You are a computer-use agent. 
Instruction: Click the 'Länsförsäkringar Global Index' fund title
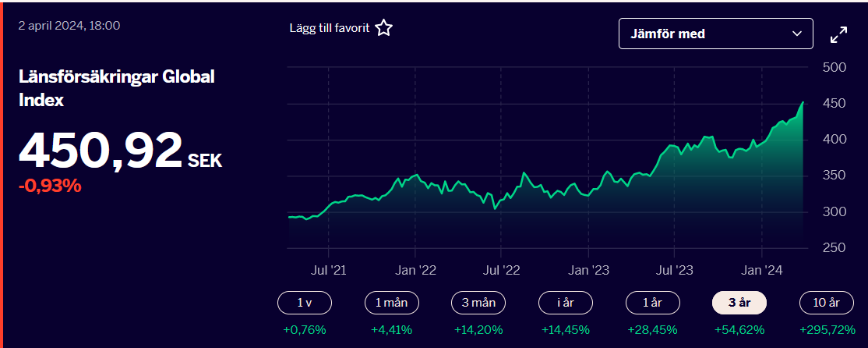point(116,89)
